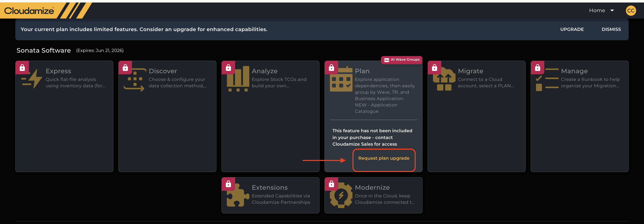This screenshot has height=224, width=644.
Task: Click the Sonata Software account name
Action: point(44,50)
